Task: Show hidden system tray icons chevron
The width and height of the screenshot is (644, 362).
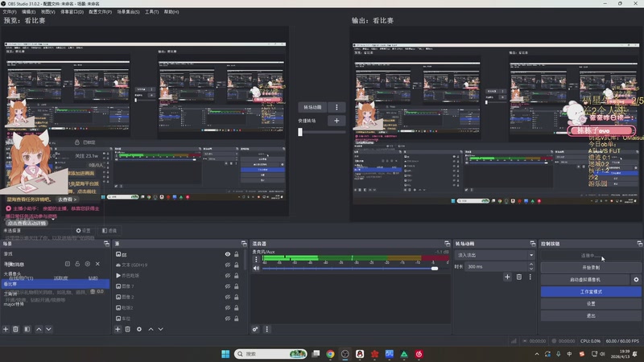Action: click(537, 354)
